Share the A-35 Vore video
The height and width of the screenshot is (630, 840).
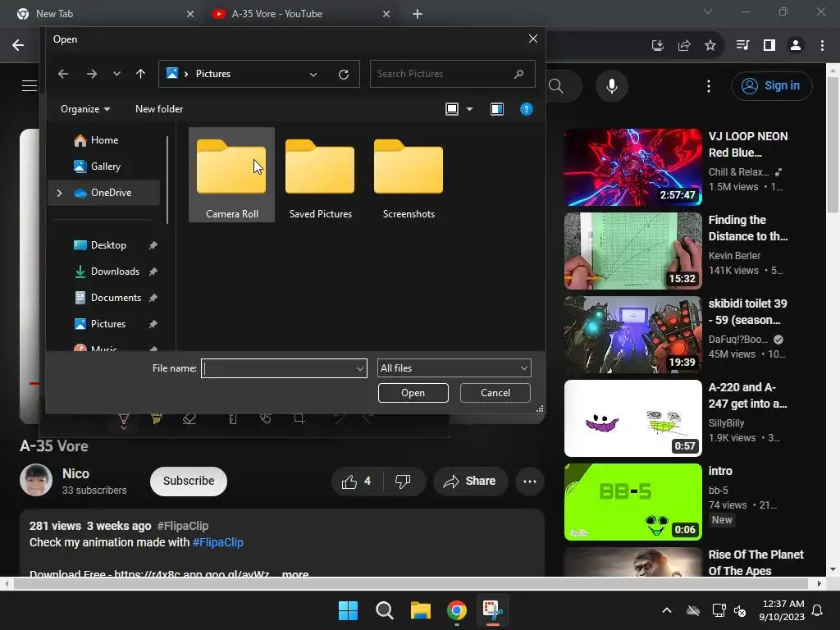[470, 481]
